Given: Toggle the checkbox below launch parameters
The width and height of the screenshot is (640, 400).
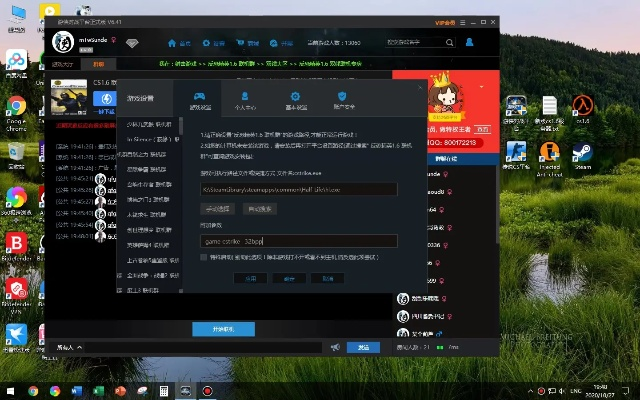Looking at the screenshot, I should pos(205,257).
